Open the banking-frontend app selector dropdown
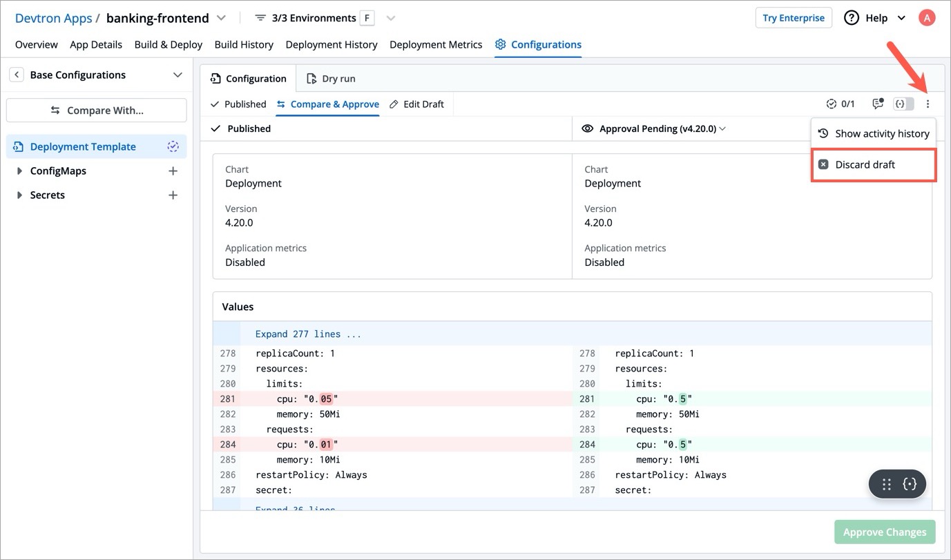The width and height of the screenshot is (951, 560). pos(221,18)
